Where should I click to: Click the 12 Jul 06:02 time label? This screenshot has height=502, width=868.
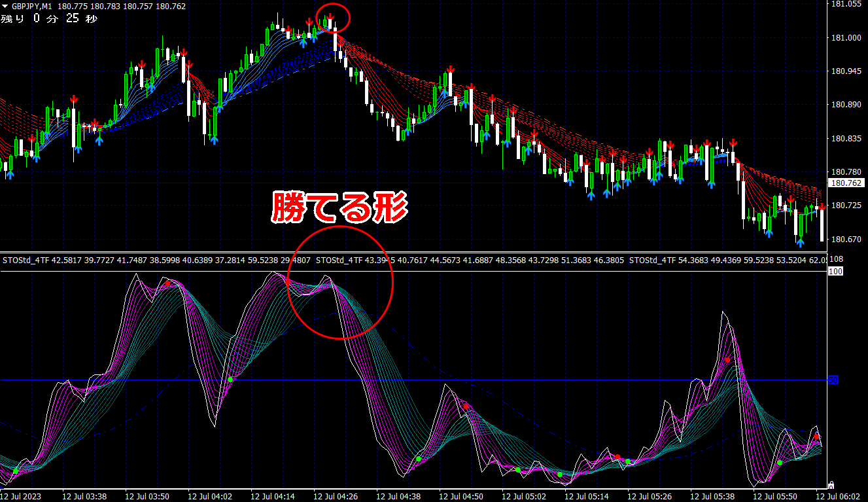839,495
